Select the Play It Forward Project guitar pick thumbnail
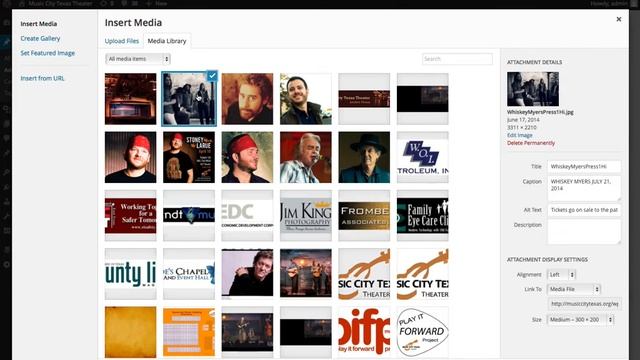Image resolution: width=640 pixels, height=360 pixels. [422, 332]
